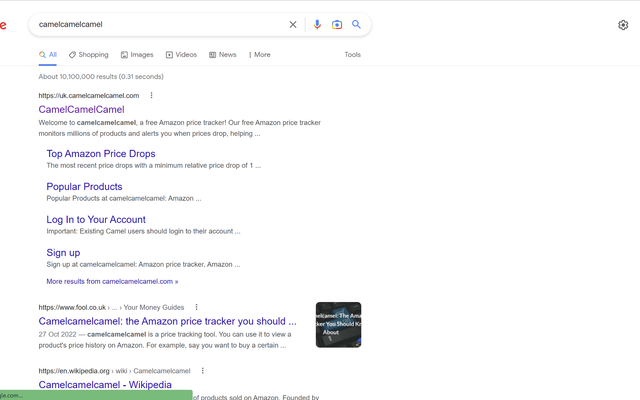Open options menu for fool.co.uk result
The height and width of the screenshot is (400, 640).
196,307
